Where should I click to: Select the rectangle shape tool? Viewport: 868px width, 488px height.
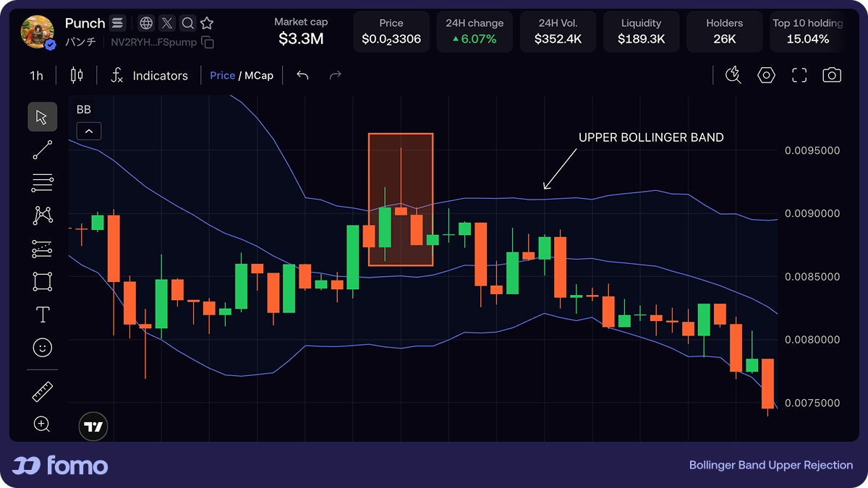pyautogui.click(x=42, y=281)
